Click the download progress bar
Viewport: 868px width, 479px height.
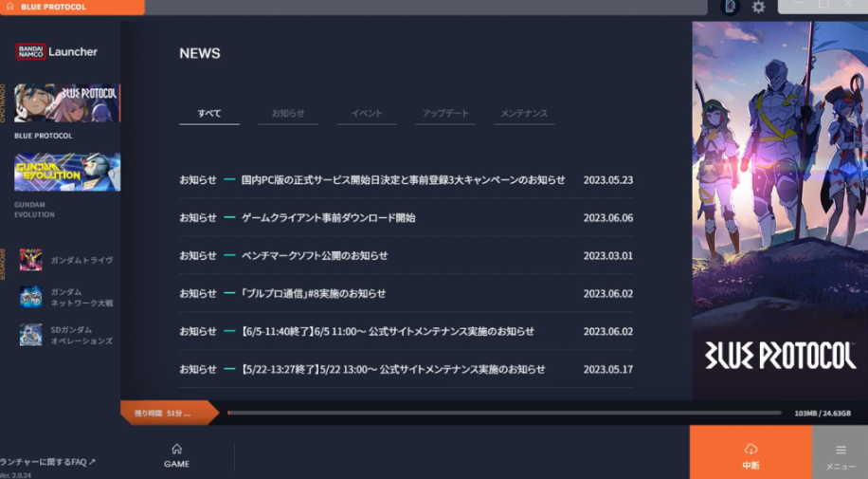(x=502, y=413)
